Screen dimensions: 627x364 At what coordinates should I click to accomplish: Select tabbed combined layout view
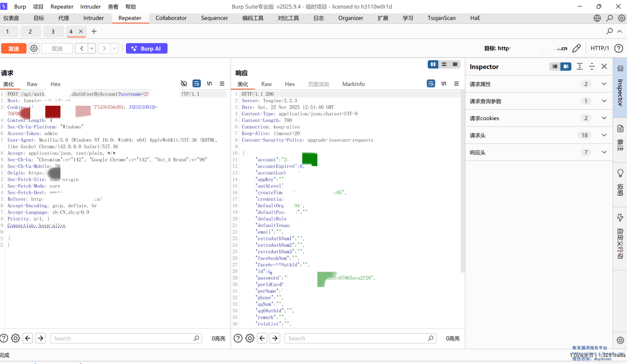pos(455,64)
